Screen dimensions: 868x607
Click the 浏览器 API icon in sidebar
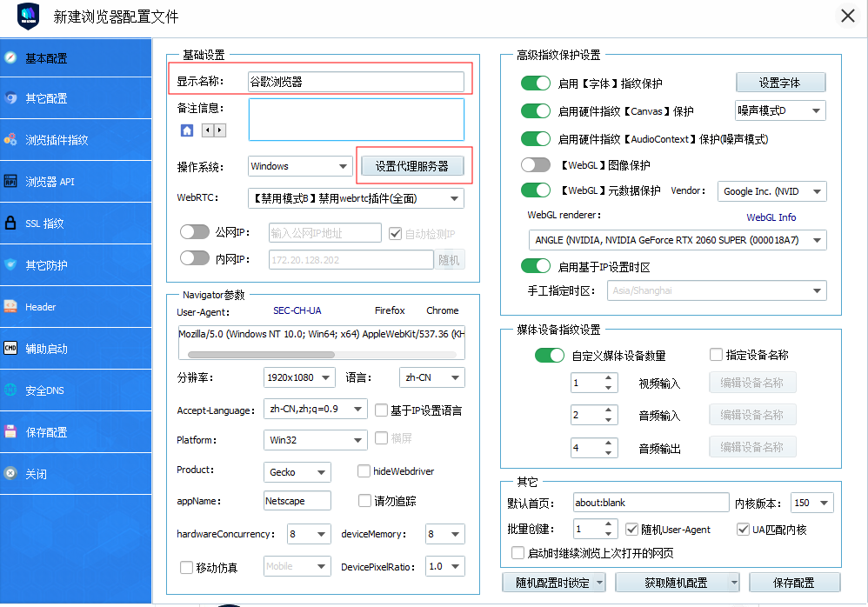[x=10, y=181]
